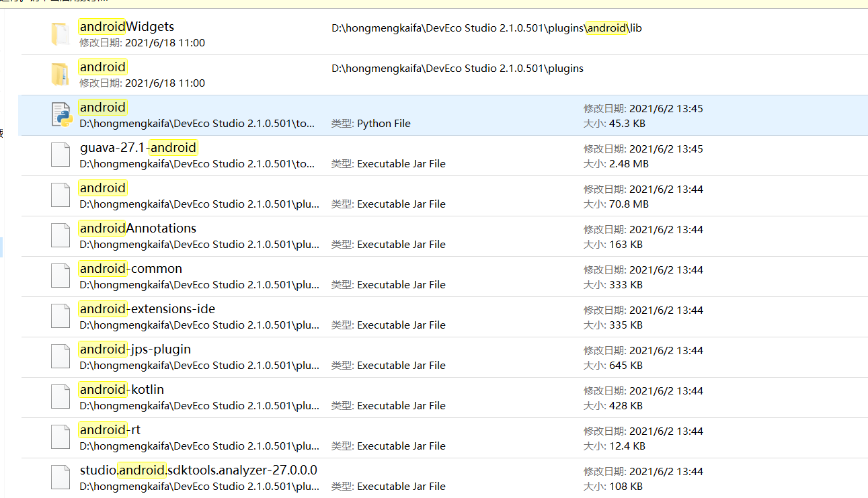Click the guava-27.1-android jar file icon
The height and width of the screenshot is (498, 868).
61,155
